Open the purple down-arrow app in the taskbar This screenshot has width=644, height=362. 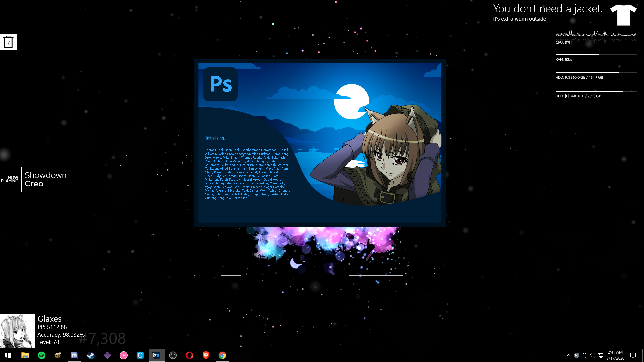pos(107,355)
